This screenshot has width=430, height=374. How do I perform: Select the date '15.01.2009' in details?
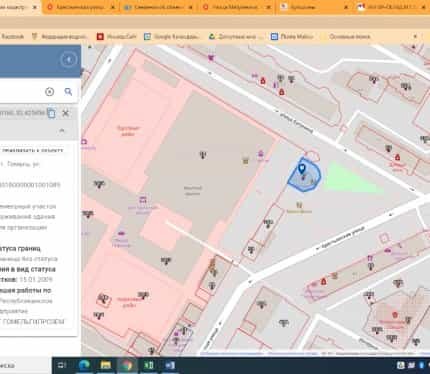36,279
